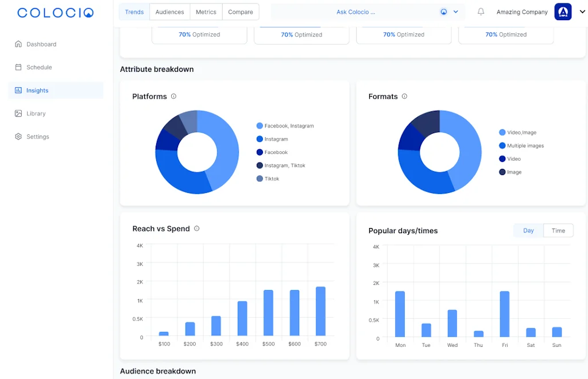The height and width of the screenshot is (379, 588).
Task: Expand the Ask Colocio dropdown chevron
Action: 456,12
